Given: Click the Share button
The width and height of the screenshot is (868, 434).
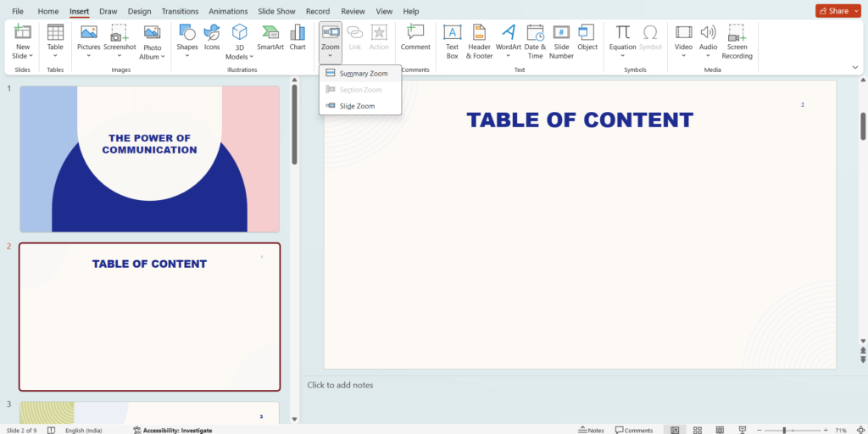Looking at the screenshot, I should point(832,11).
